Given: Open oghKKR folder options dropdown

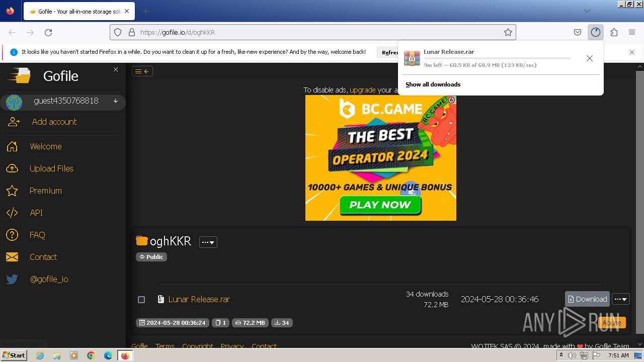Looking at the screenshot, I should [x=208, y=242].
